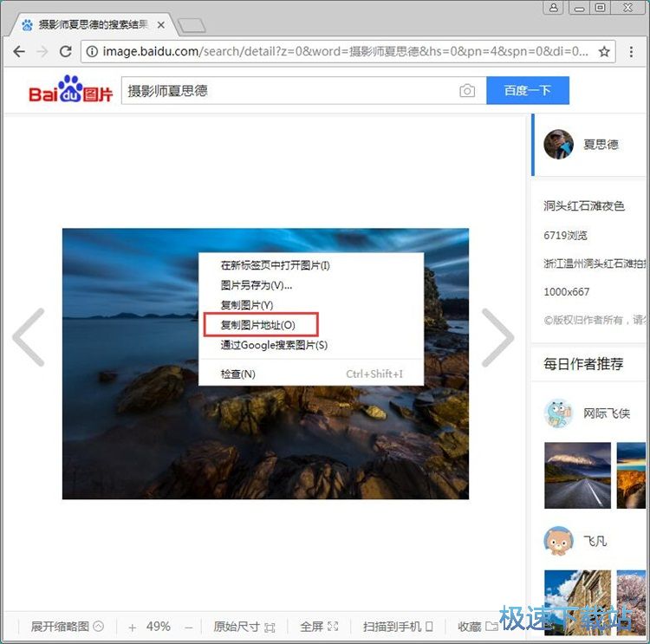650x644 pixels.
Task: Click the site info icon in address bar
Action: pos(92,51)
